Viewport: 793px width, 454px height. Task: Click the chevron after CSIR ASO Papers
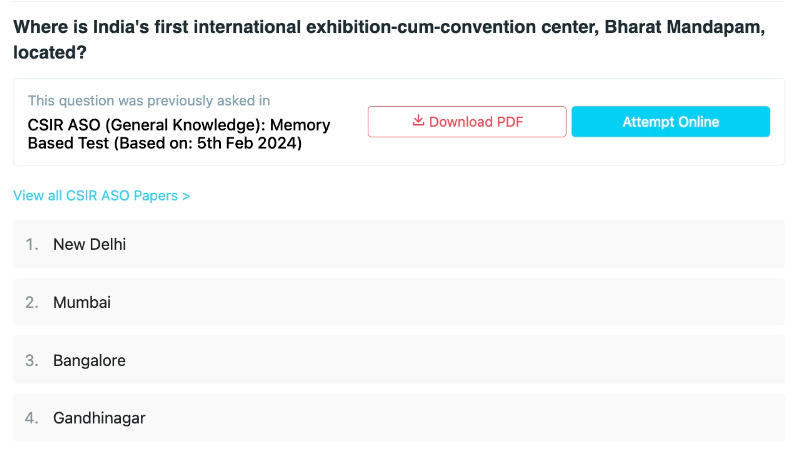click(x=186, y=196)
